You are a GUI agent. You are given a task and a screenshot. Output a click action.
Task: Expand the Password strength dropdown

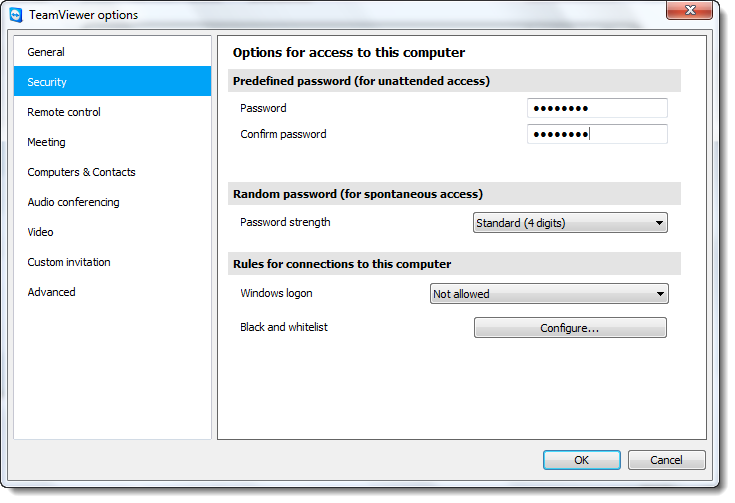pyautogui.click(x=570, y=223)
